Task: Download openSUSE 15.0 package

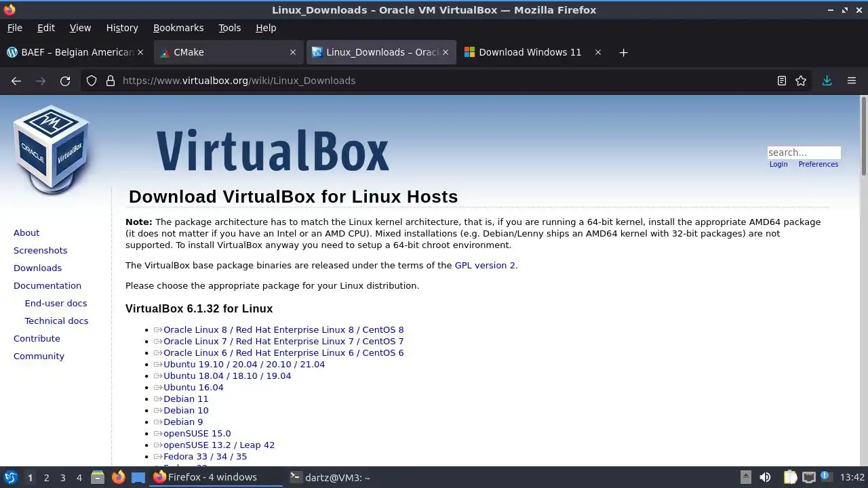Action: (x=197, y=433)
